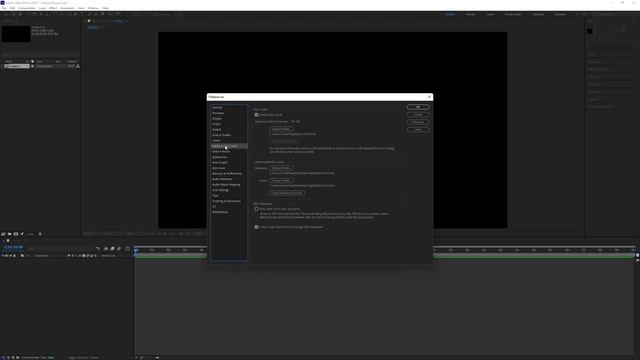
Task: Open the Graph Editor icon in timeline
Action: (127, 248)
